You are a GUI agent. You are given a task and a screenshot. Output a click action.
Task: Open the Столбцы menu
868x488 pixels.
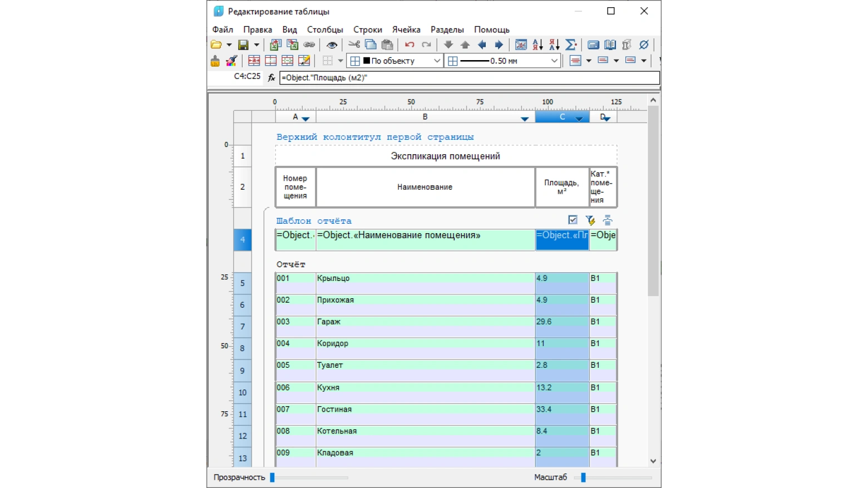tap(325, 29)
